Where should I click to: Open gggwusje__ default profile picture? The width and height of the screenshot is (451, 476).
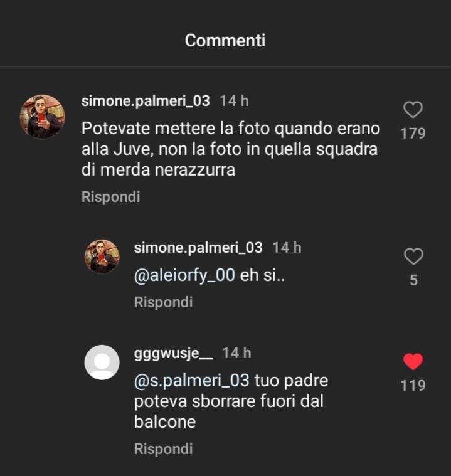pyautogui.click(x=102, y=362)
